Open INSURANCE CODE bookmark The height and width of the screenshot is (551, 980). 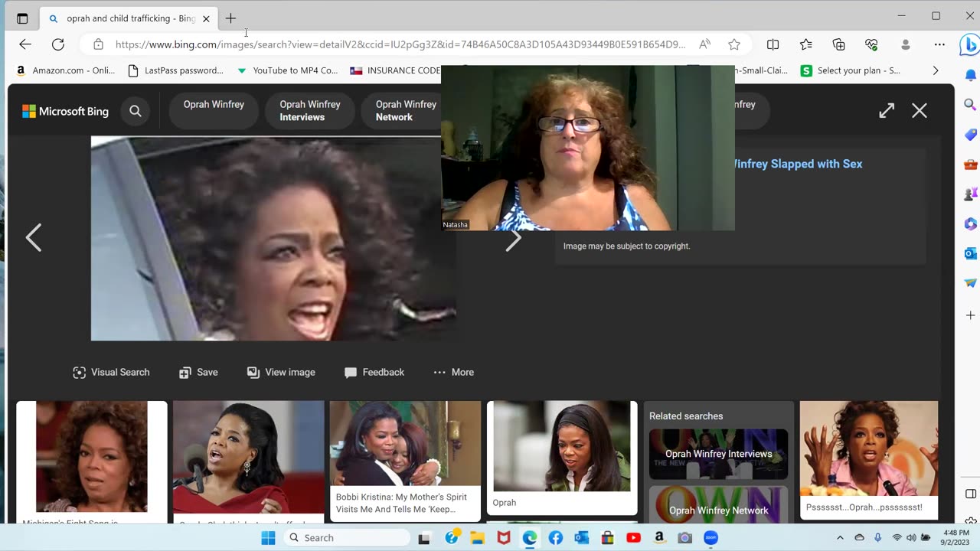395,70
